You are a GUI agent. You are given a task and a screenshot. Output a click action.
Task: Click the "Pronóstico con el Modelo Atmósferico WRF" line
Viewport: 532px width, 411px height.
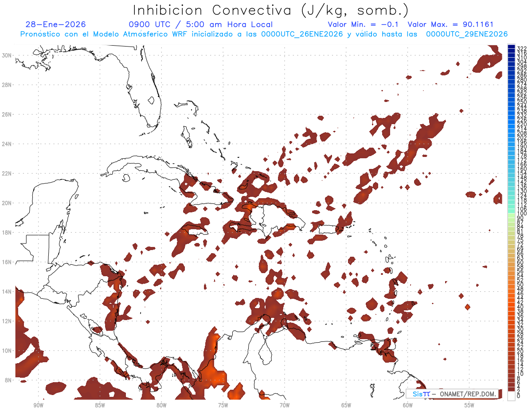265,34
